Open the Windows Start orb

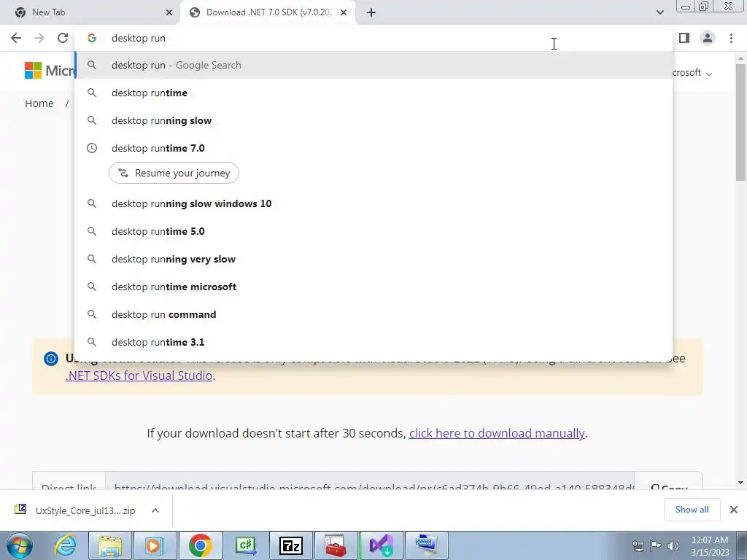coord(20,545)
